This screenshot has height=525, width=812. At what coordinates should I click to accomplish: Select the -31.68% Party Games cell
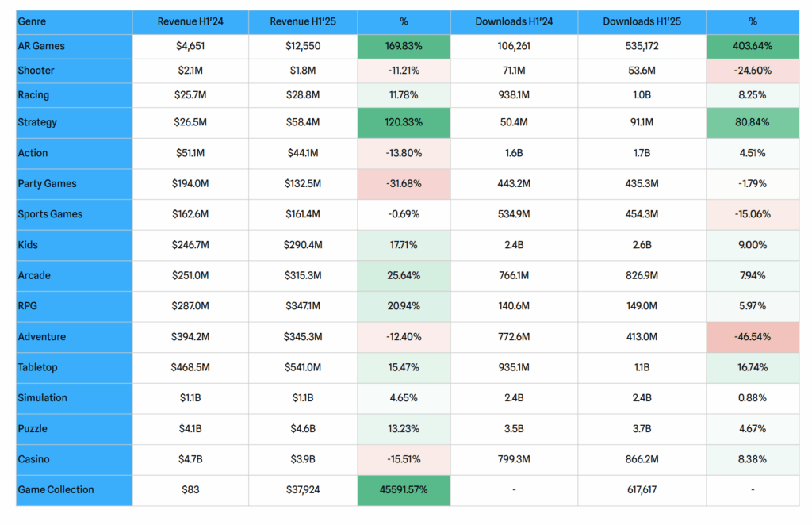(x=404, y=184)
